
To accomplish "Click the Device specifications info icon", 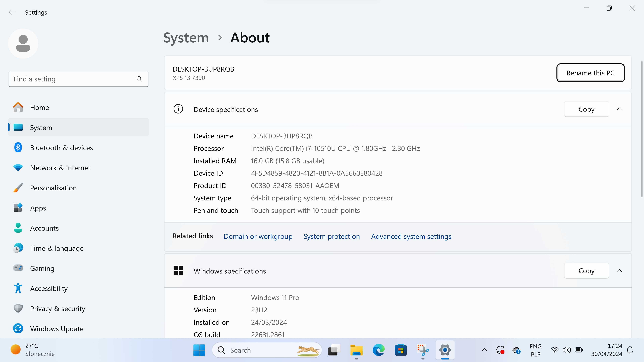I will point(178,109).
